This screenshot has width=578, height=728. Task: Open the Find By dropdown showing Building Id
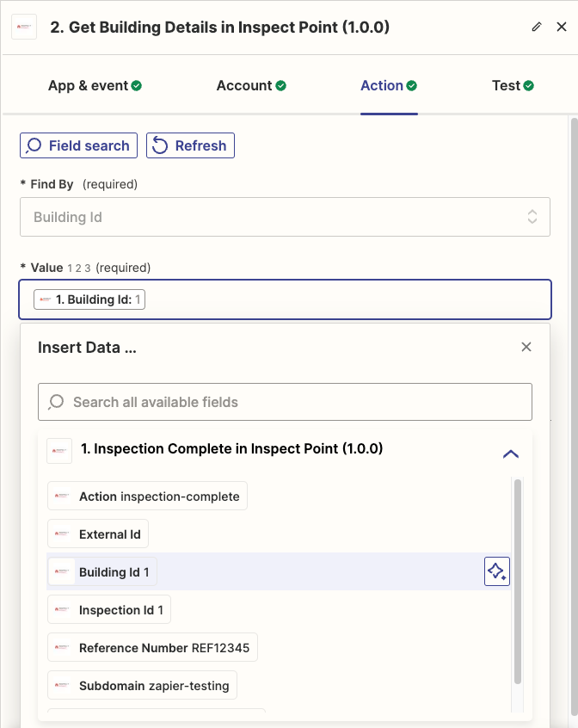(x=285, y=216)
